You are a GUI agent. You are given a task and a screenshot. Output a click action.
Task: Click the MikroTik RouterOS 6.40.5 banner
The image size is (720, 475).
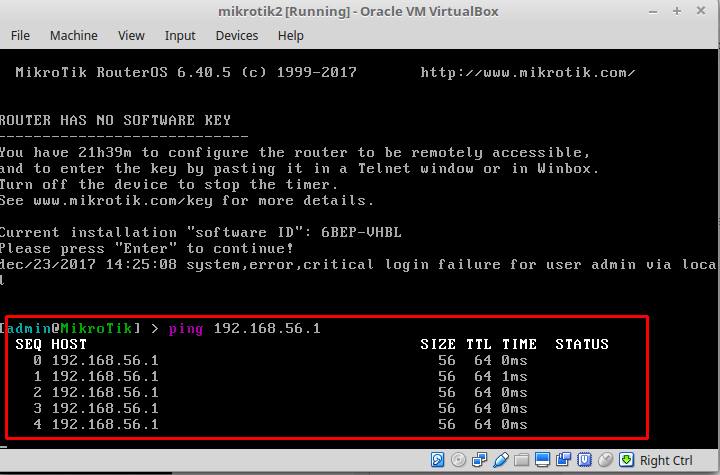point(186,73)
